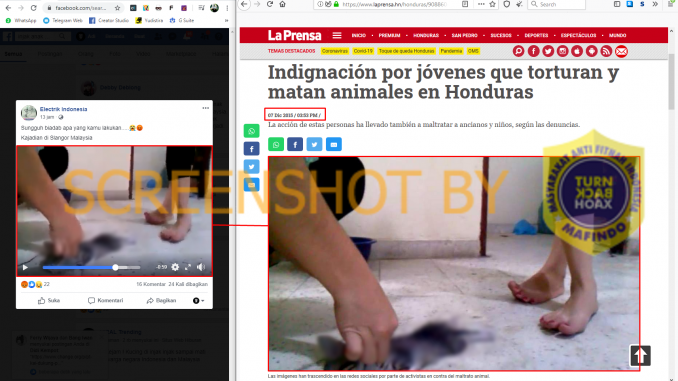
Task: Open Chrome media control extension icon
Action: [201, 8]
